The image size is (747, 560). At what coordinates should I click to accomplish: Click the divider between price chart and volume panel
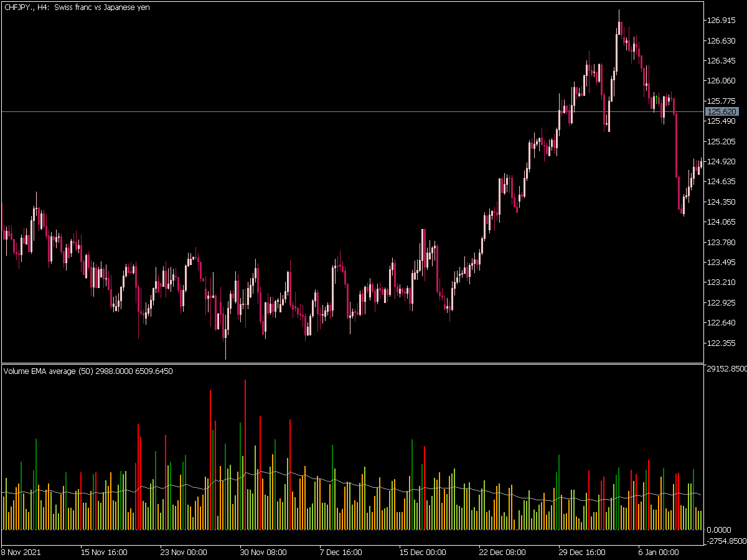(352, 363)
